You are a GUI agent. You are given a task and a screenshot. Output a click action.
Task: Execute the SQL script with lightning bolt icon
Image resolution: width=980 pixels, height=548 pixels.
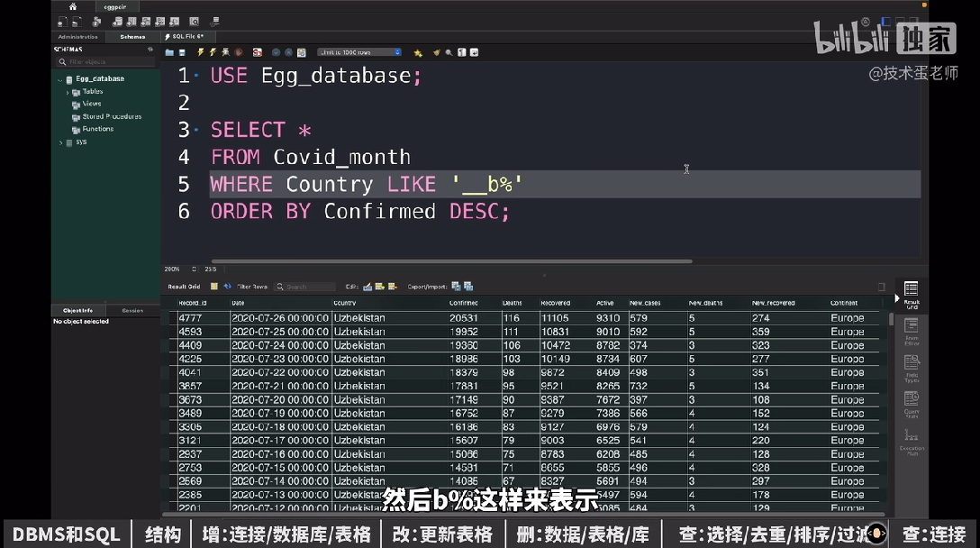200,52
